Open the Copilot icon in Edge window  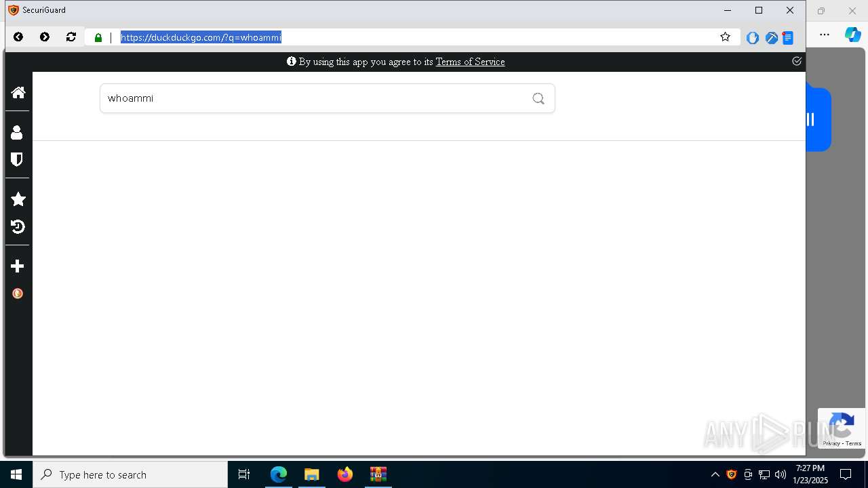[852, 35]
